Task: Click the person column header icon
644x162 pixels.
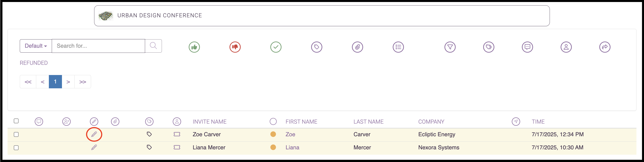Action: [x=177, y=122]
